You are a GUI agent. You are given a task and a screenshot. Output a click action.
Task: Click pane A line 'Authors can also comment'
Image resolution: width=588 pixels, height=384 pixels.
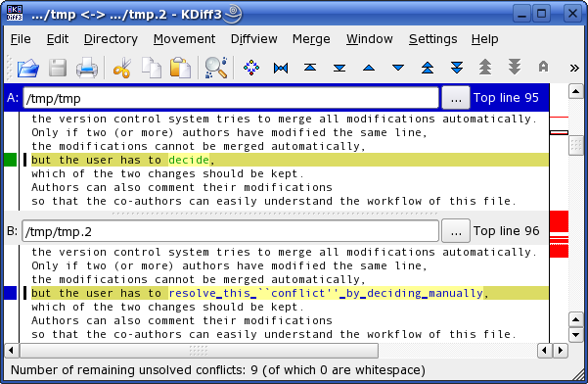(182, 187)
